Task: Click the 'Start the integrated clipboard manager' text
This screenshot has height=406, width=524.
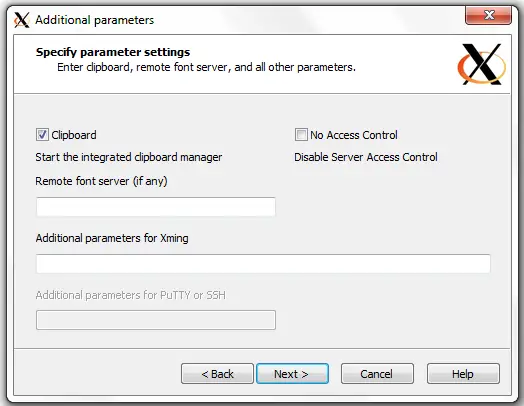Action: 129,157
